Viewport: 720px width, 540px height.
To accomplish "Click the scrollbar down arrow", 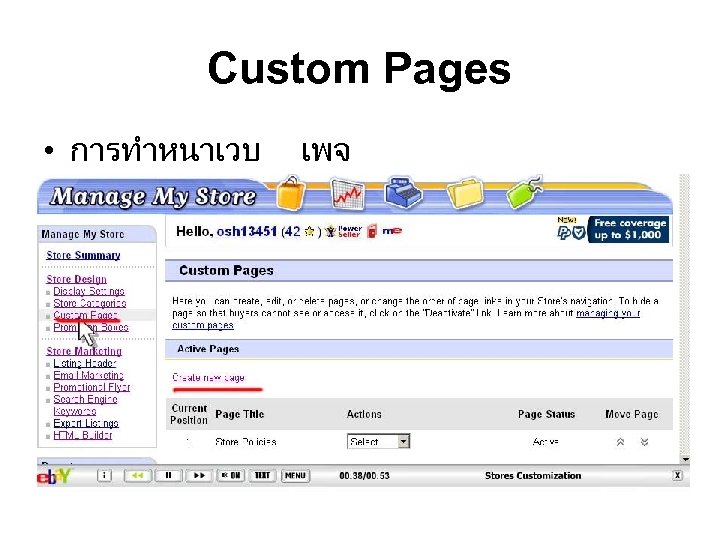I will (685, 459).
